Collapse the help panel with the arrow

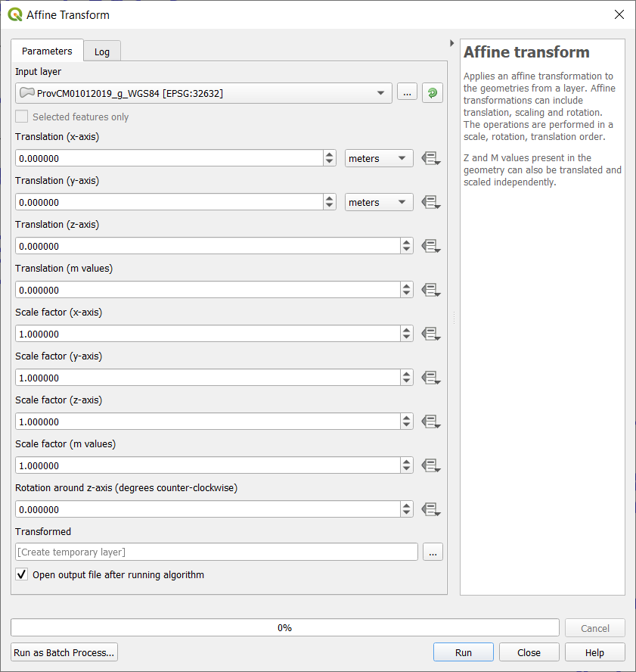[451, 43]
